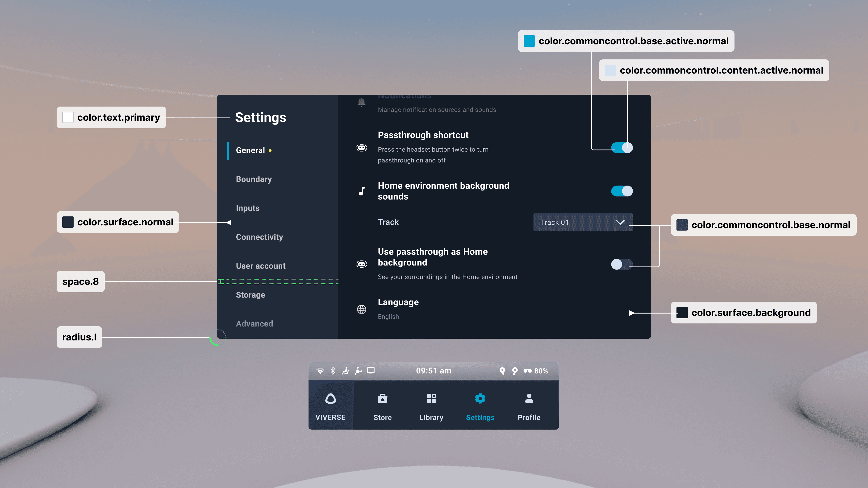This screenshot has height=488, width=868.
Task: Open the Track 01 dropdown
Action: (583, 222)
